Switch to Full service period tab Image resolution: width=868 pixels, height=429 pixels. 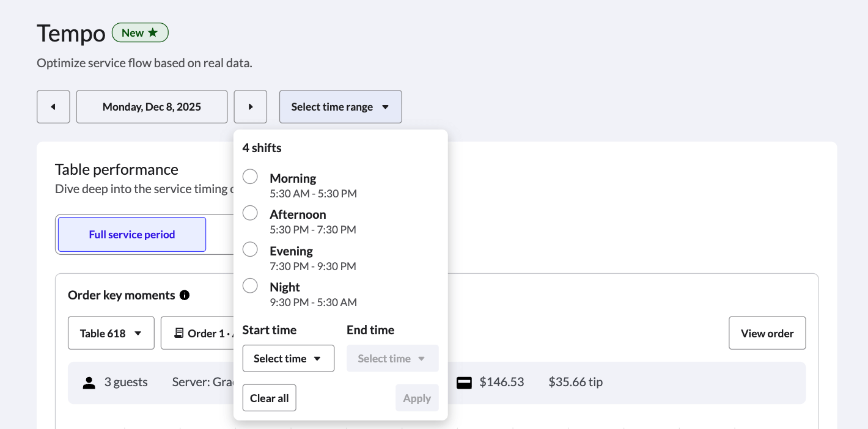coord(132,235)
